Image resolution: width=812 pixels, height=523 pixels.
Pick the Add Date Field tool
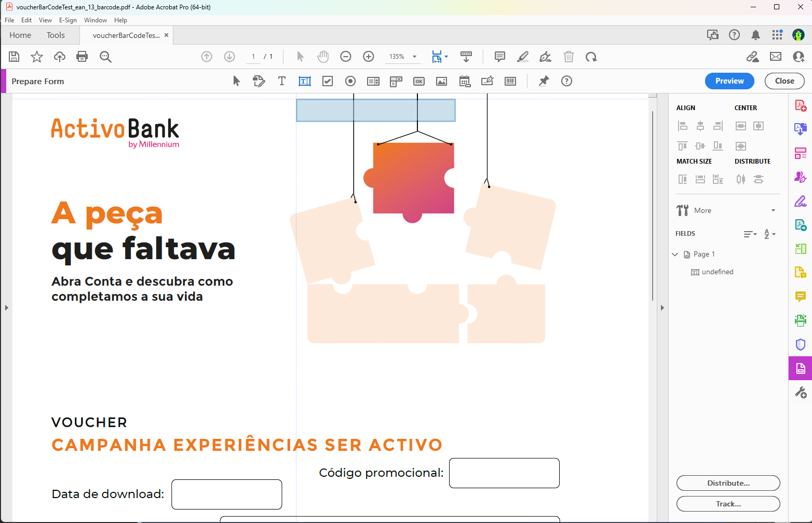tap(465, 81)
